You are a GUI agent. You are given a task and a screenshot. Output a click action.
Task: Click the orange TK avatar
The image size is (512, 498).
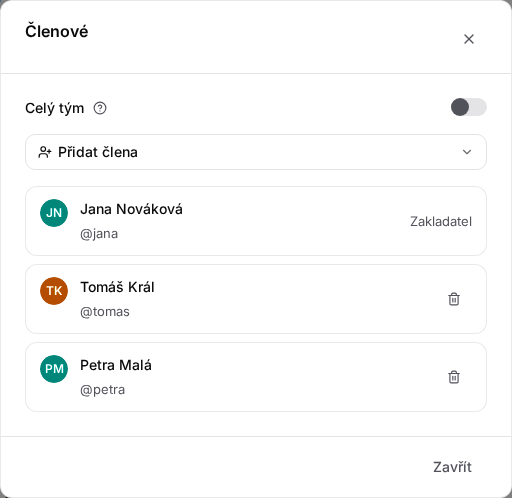pos(54,291)
